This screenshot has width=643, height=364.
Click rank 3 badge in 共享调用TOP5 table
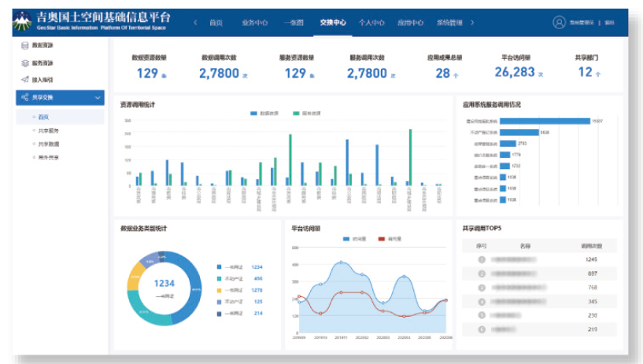pos(481,287)
